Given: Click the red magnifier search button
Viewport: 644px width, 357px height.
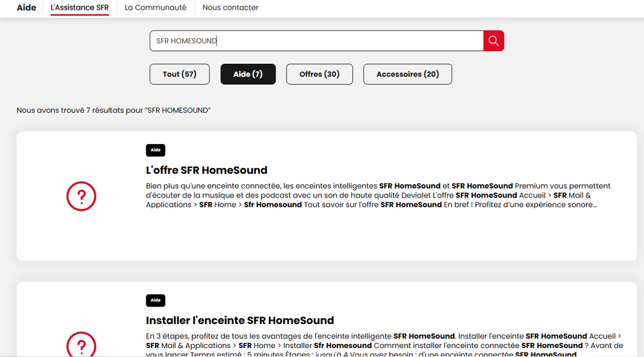Looking at the screenshot, I should click(x=494, y=41).
